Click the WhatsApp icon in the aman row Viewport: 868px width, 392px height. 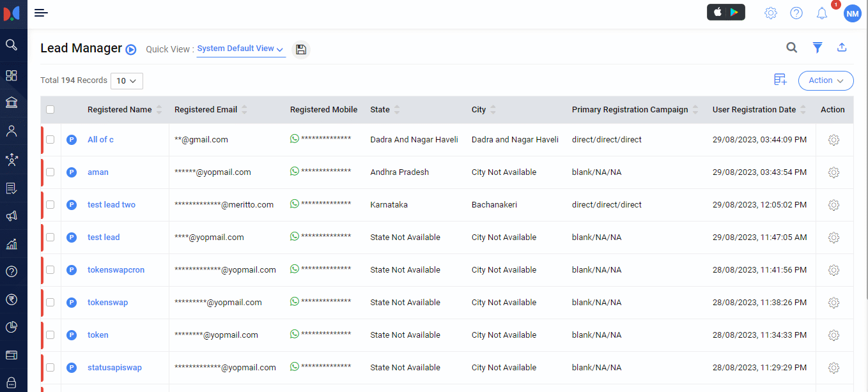pos(295,171)
